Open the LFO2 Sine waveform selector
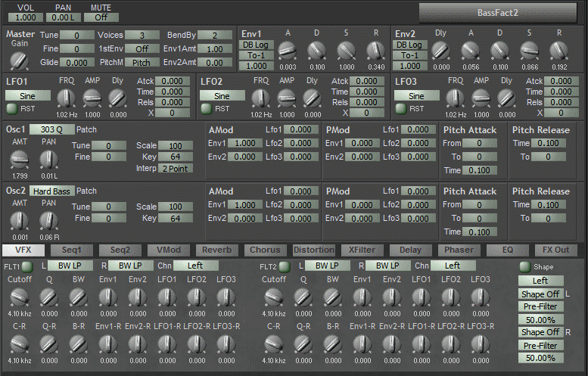This screenshot has width=588, height=376. [222, 95]
